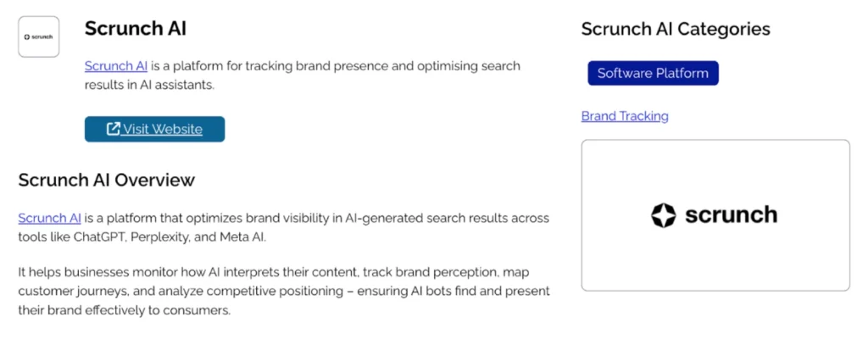This screenshot has height=356, width=868.
Task: Click the small scrunch logo thumbnail
Action: point(39,36)
